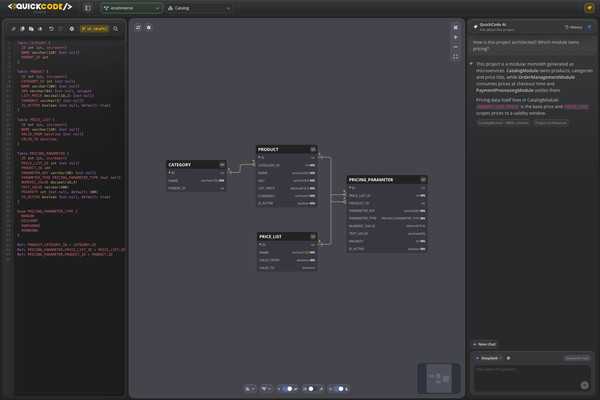
Task: Click the Deepseek Flash label
Action: (x=577, y=358)
